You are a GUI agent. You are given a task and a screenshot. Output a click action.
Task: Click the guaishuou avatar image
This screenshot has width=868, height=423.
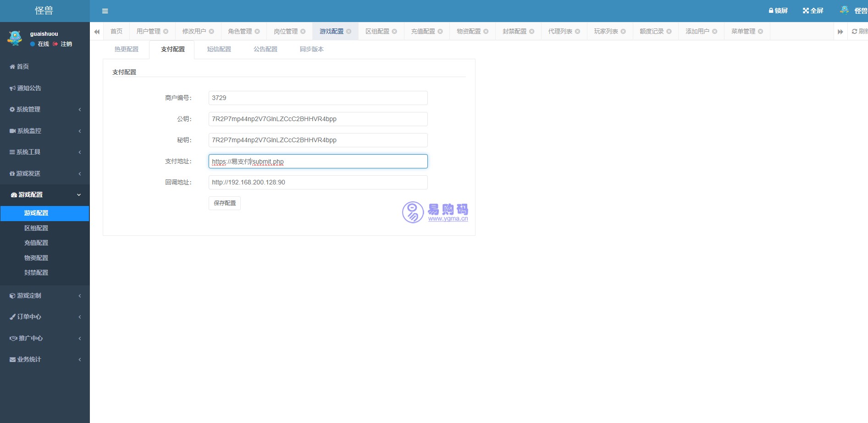click(x=15, y=38)
